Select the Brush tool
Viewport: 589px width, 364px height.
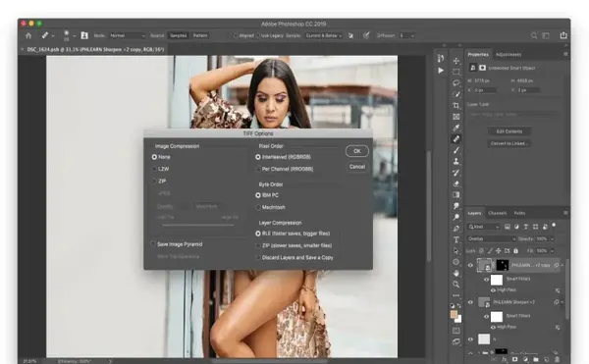(456, 150)
